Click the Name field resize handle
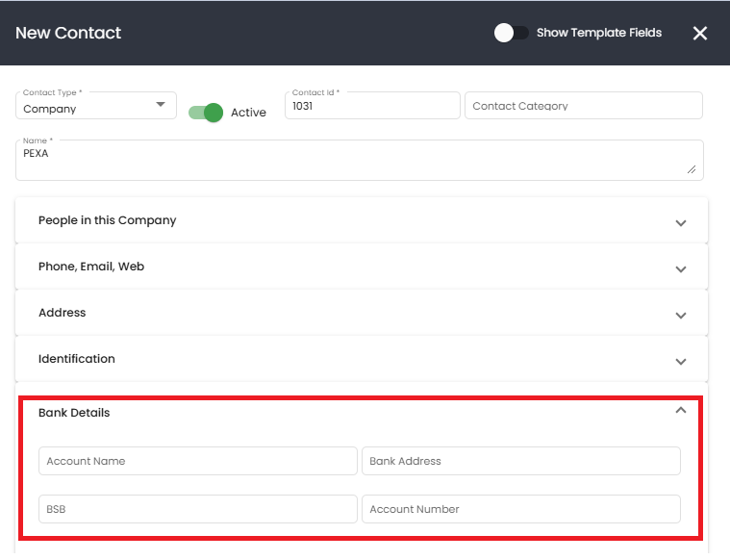The image size is (730, 560). [692, 169]
